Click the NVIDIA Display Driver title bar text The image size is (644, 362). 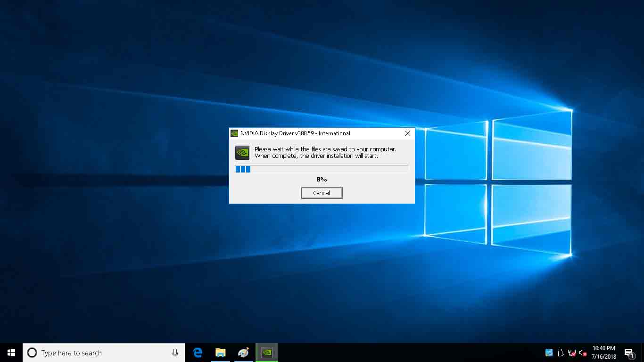click(295, 133)
